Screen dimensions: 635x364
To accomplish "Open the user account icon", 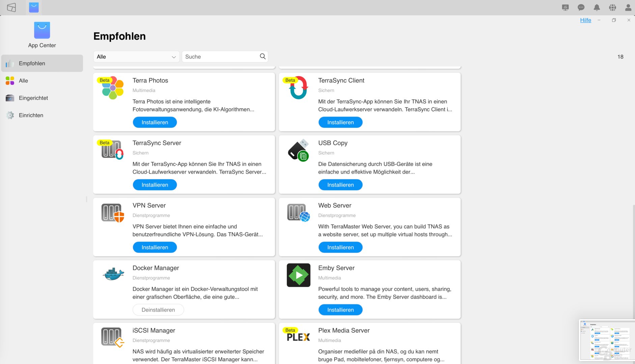I will (x=628, y=7).
